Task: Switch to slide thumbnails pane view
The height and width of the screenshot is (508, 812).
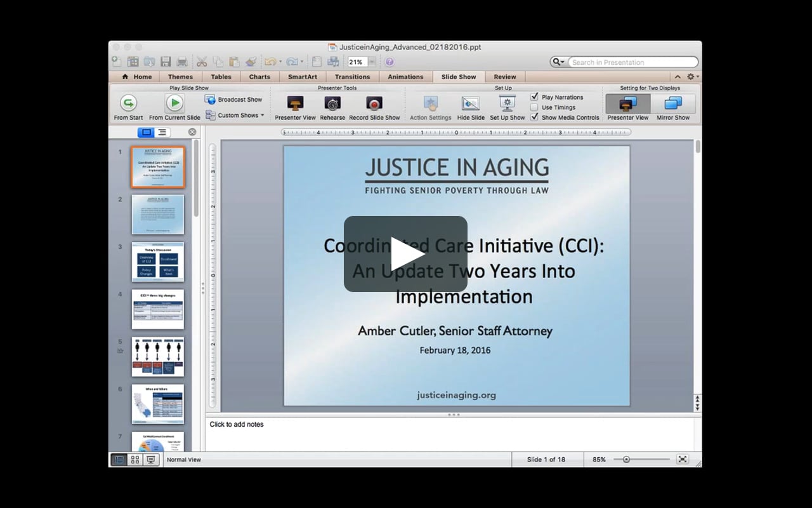Action: point(147,132)
